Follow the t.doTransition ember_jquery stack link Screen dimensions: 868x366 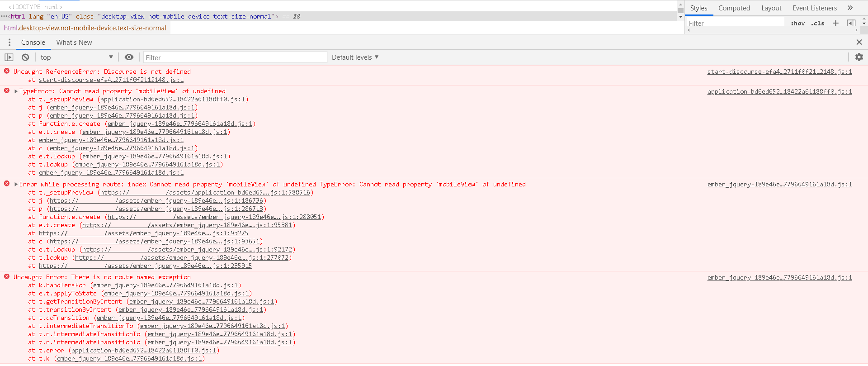[x=169, y=318]
